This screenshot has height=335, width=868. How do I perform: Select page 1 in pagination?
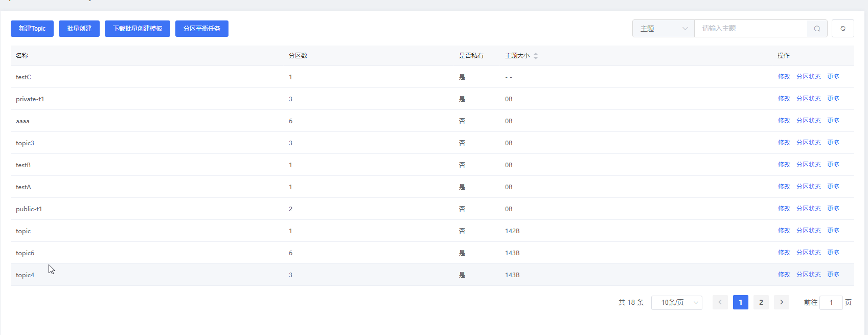(x=741, y=302)
